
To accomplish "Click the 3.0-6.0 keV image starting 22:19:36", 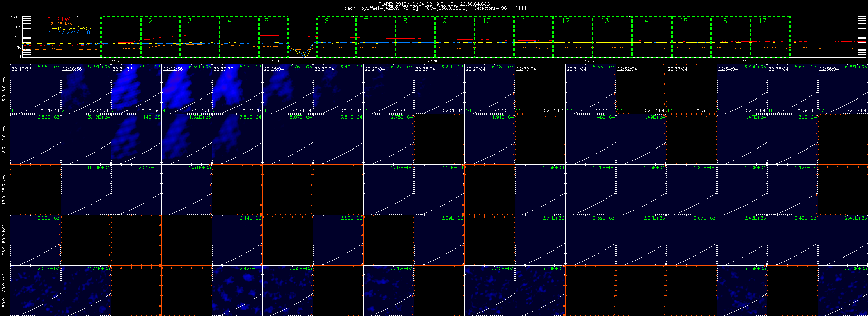I will coord(35,89).
